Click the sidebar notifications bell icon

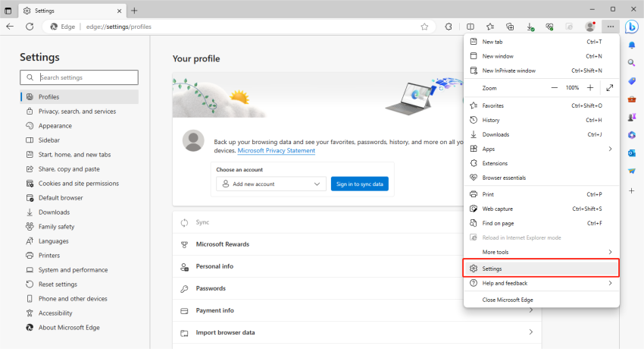(x=631, y=46)
